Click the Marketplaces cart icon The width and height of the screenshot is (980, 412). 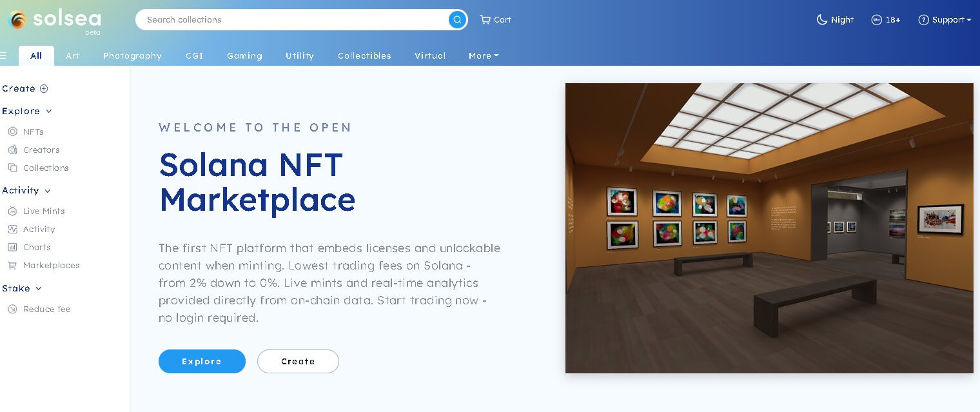tap(12, 265)
